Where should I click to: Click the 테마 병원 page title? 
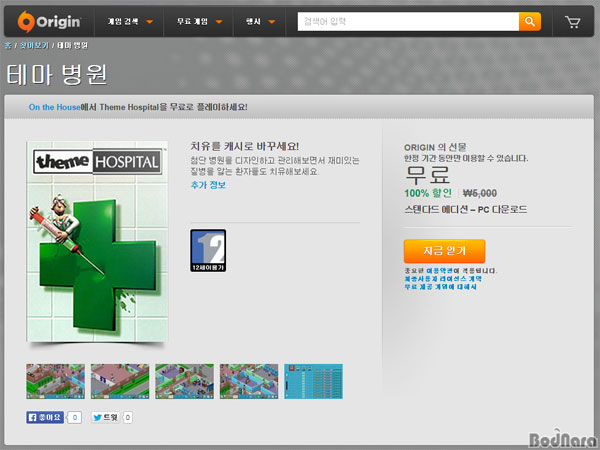[57, 74]
